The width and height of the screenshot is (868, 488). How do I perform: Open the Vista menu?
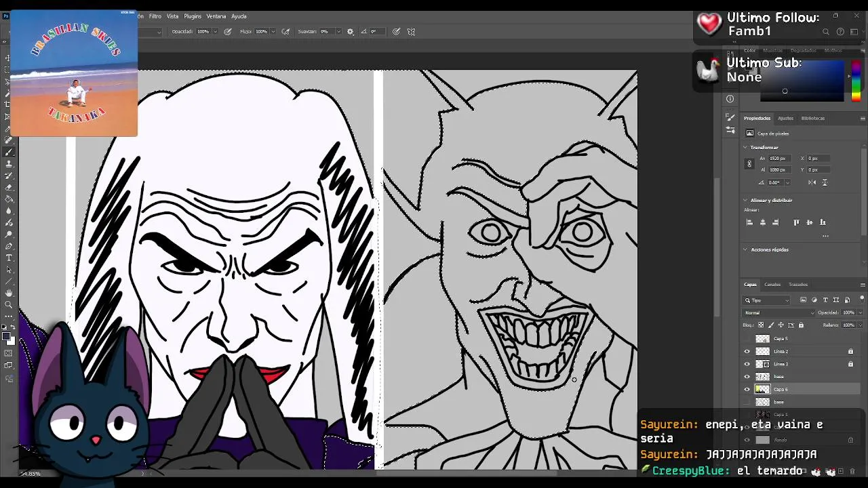click(x=173, y=16)
